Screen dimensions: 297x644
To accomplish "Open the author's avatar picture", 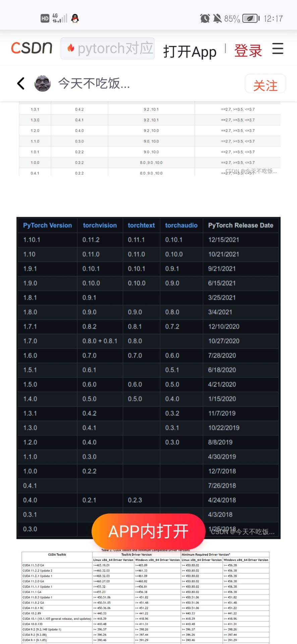I will coord(43,84).
